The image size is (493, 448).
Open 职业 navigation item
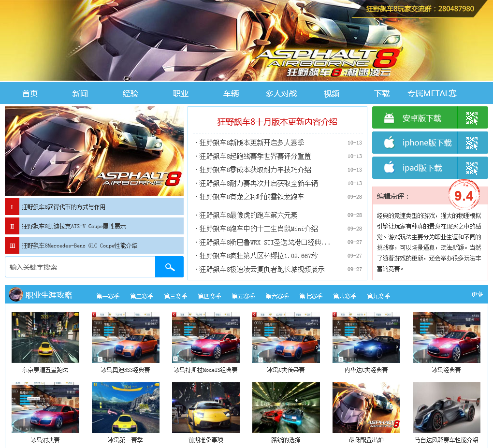coord(181,93)
